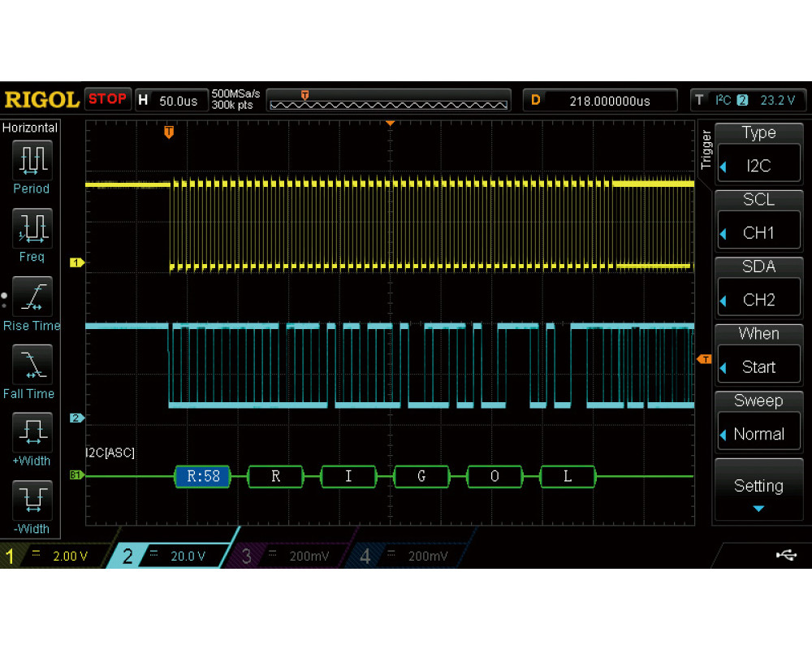812x650 pixels.
Task: Click the D horizontal delay icon
Action: coord(536,100)
